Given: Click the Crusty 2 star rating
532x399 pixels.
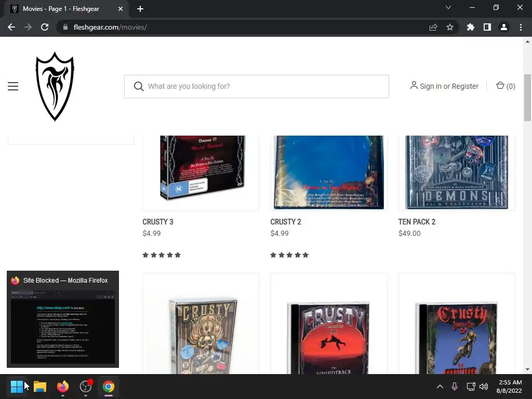Looking at the screenshot, I should tap(289, 255).
